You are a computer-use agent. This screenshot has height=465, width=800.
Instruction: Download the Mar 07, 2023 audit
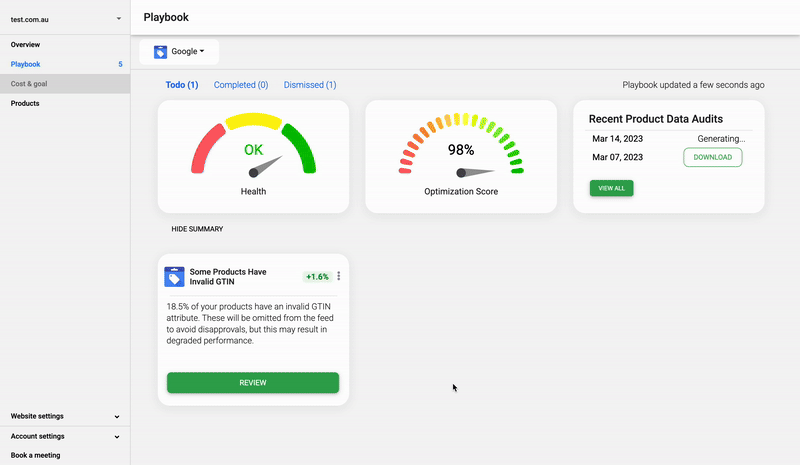click(x=712, y=157)
